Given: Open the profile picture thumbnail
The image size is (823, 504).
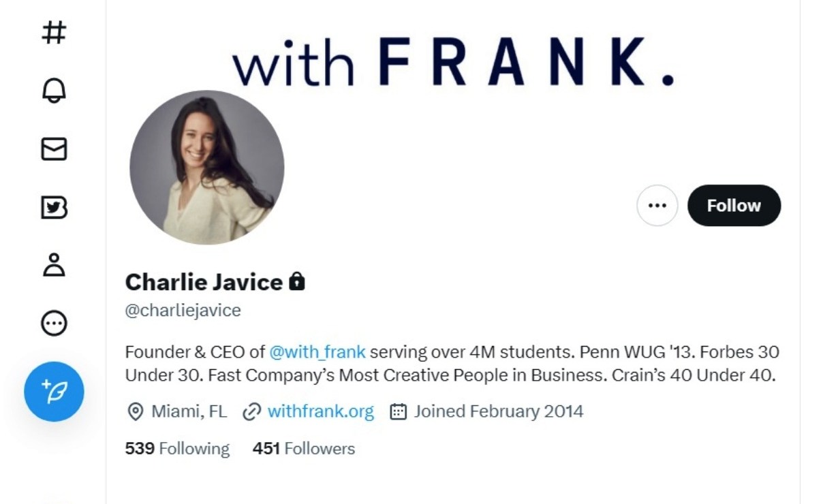Looking at the screenshot, I should [x=206, y=168].
